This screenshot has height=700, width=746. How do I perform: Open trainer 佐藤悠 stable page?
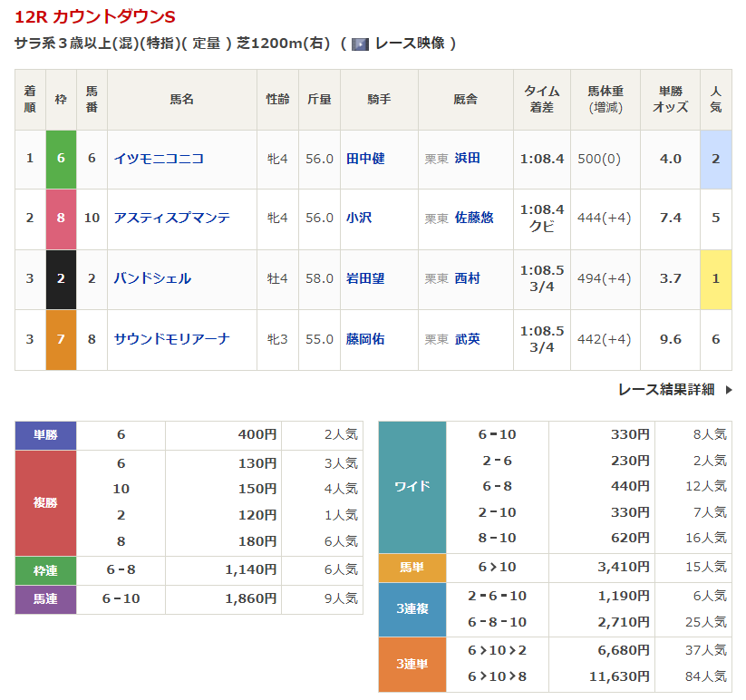click(x=474, y=219)
